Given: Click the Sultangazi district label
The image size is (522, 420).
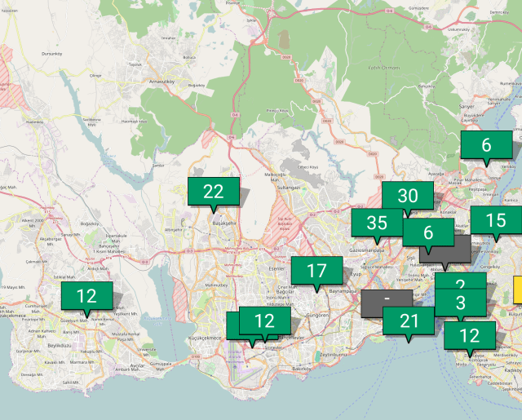Looking at the screenshot, I should [289, 187].
